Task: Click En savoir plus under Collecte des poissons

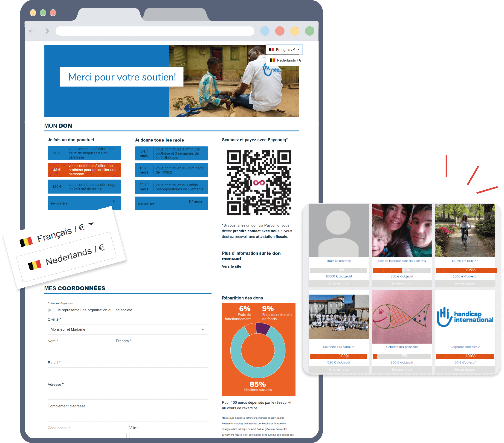Action: coord(402,369)
